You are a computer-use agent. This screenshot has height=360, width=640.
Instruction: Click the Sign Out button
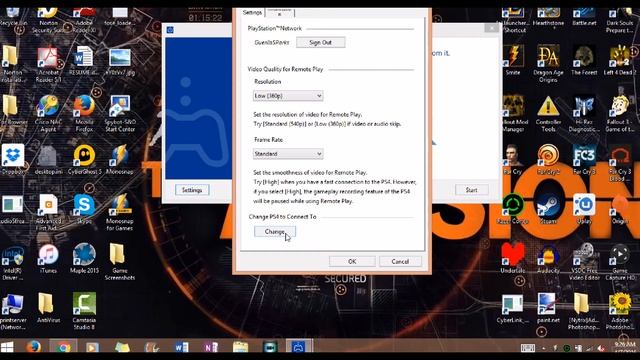click(320, 42)
